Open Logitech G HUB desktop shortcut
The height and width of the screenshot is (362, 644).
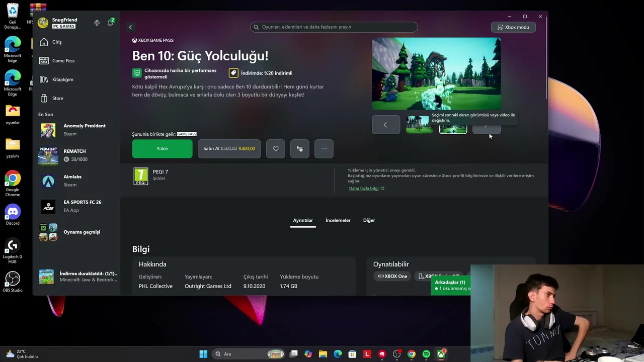point(13,250)
